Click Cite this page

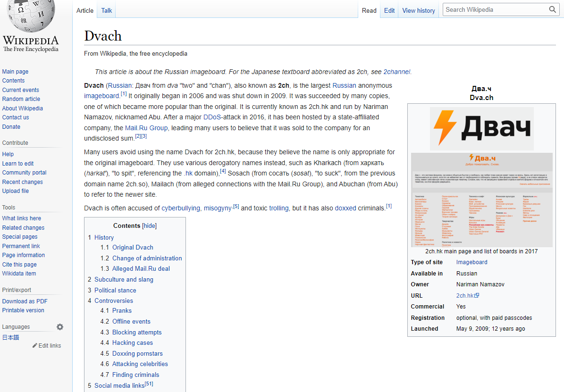pyautogui.click(x=19, y=264)
